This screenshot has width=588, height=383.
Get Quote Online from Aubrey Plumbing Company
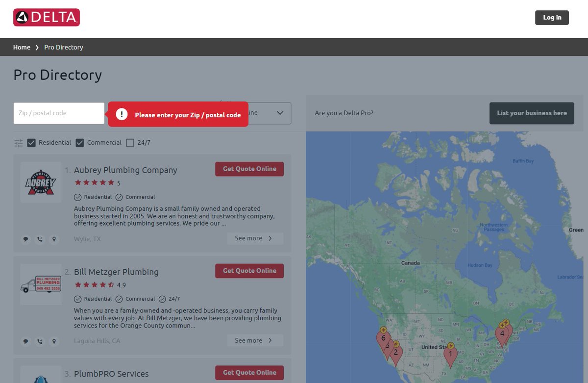pos(249,169)
